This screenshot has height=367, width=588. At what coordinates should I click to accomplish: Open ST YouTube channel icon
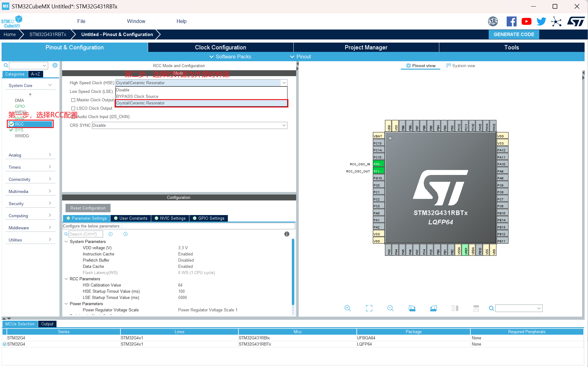[526, 21]
